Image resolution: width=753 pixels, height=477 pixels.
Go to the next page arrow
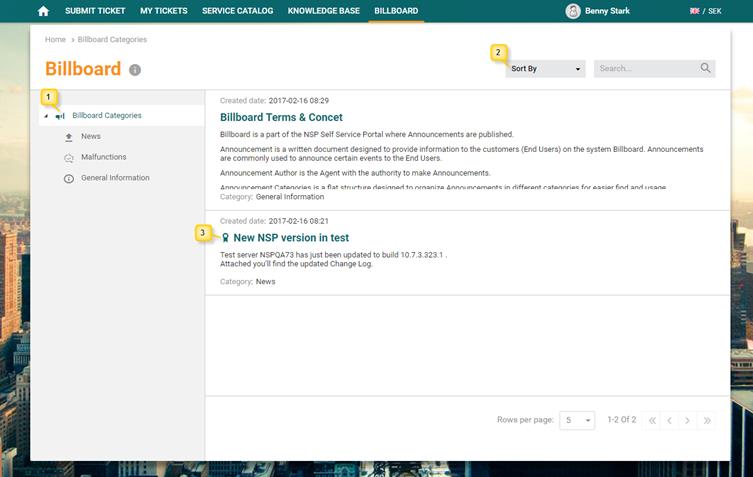point(687,421)
